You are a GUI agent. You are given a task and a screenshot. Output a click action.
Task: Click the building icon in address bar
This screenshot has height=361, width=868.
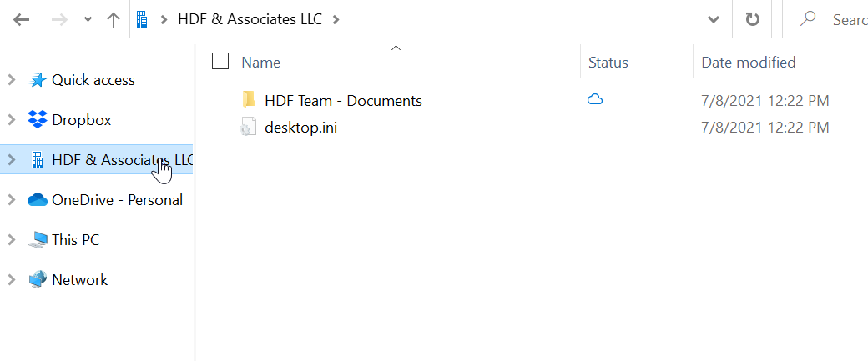(142, 19)
